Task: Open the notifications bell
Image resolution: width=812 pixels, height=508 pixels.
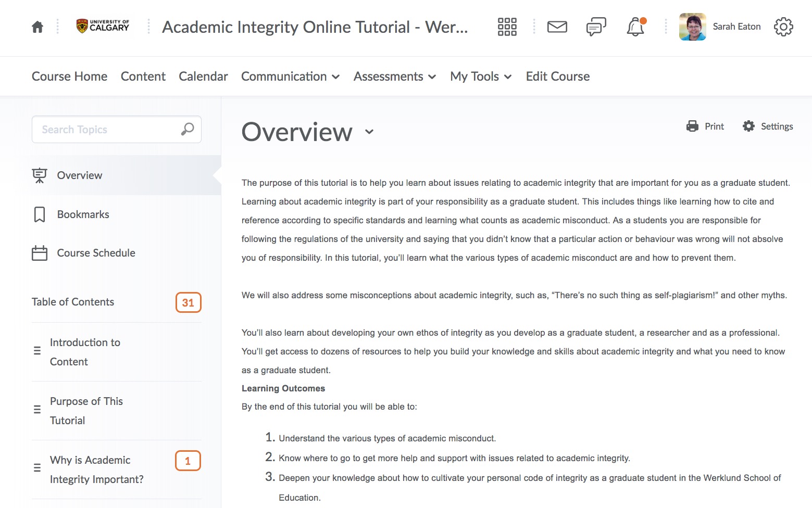Action: (x=635, y=27)
